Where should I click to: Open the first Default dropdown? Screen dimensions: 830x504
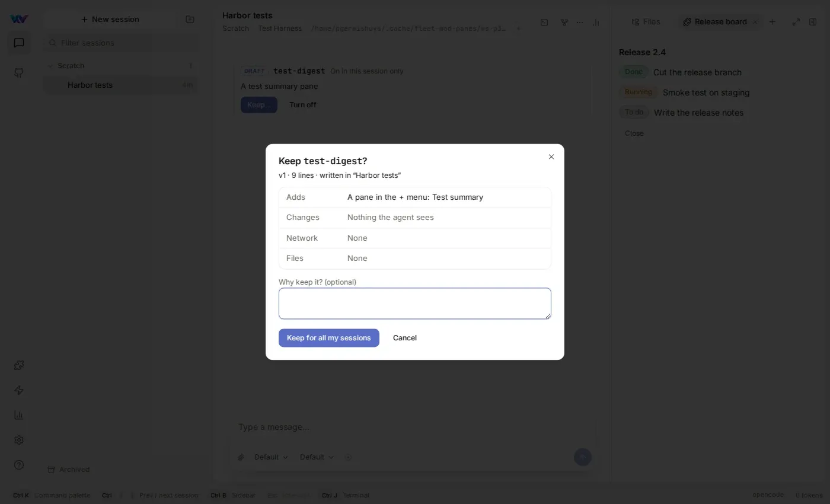click(272, 457)
